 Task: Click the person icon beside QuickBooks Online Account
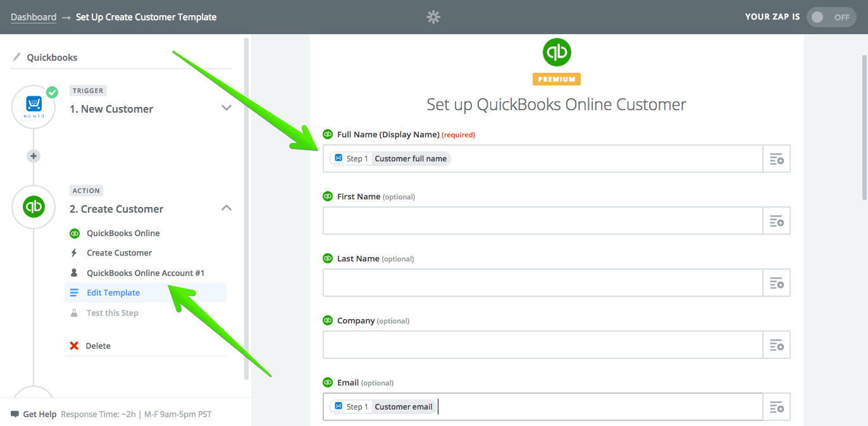[74, 273]
